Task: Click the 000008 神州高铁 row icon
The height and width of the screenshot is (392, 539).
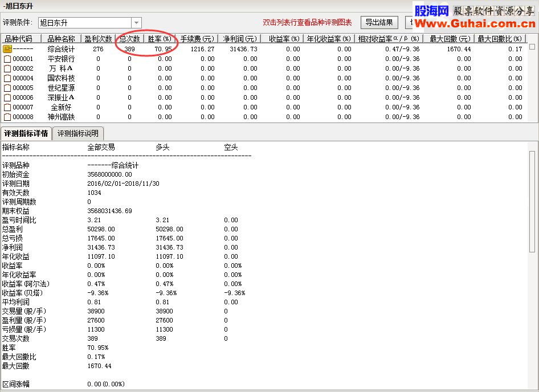Action: click(x=7, y=117)
